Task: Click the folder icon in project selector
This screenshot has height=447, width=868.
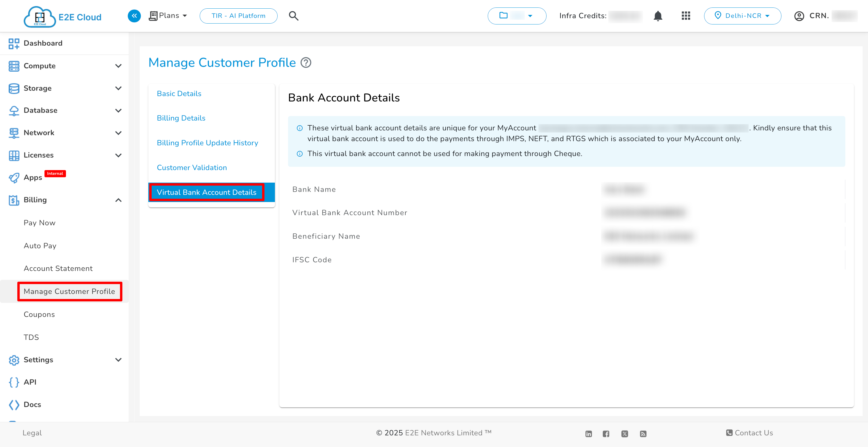Action: coord(504,16)
